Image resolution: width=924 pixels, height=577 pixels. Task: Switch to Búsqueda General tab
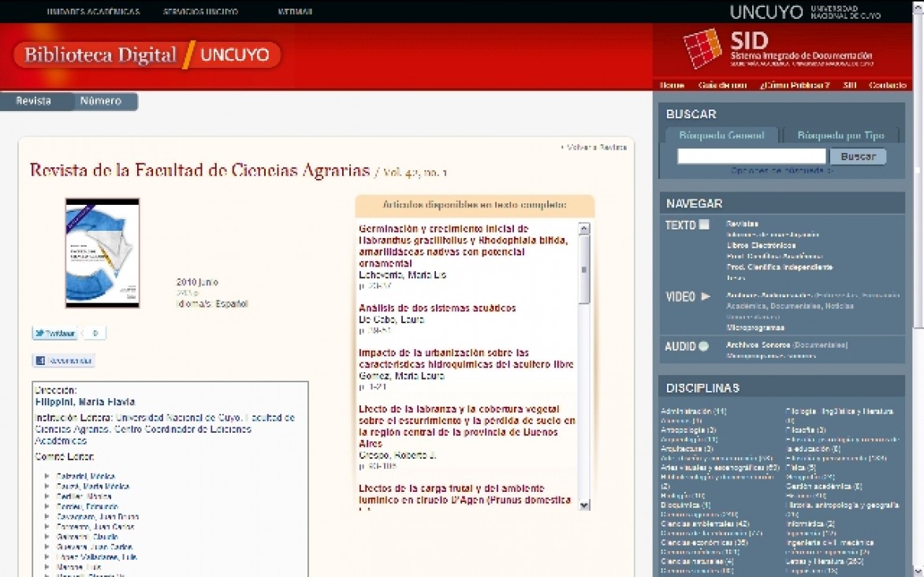721,136
